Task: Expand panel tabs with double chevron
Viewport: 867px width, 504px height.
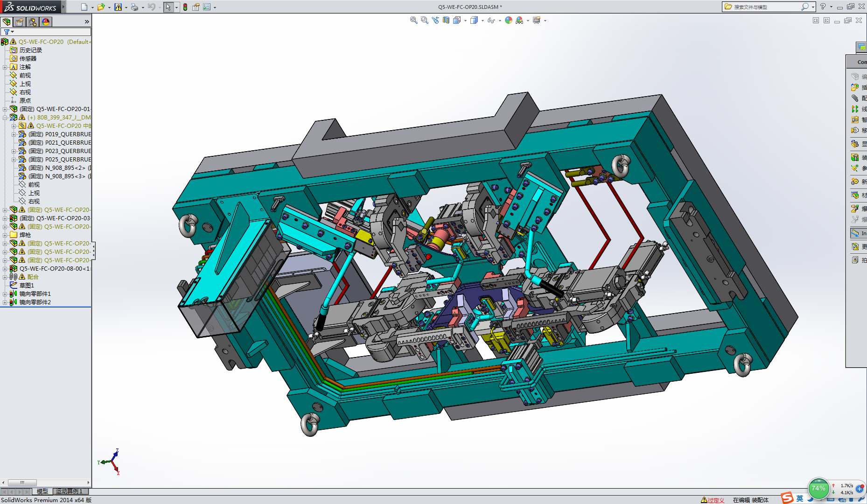Action: pyautogui.click(x=87, y=22)
